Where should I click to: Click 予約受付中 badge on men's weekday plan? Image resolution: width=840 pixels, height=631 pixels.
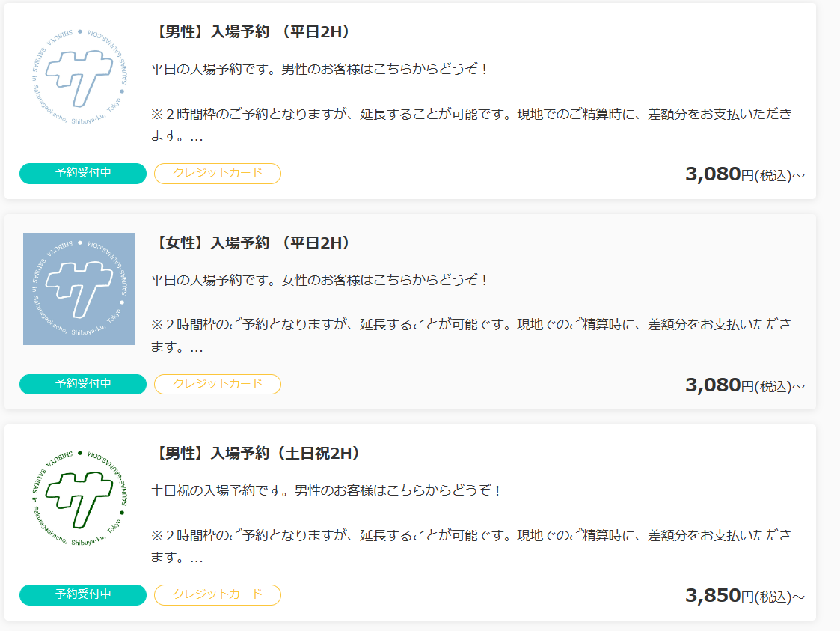(83, 174)
